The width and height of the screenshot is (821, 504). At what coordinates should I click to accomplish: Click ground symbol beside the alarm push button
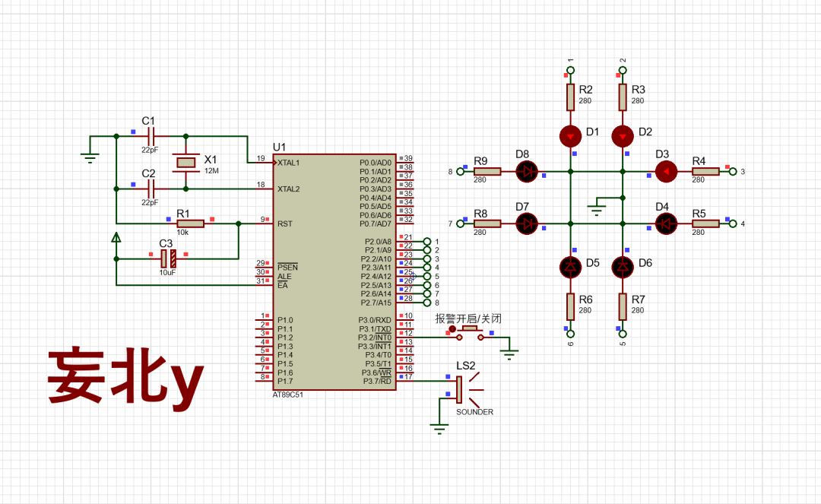[509, 355]
